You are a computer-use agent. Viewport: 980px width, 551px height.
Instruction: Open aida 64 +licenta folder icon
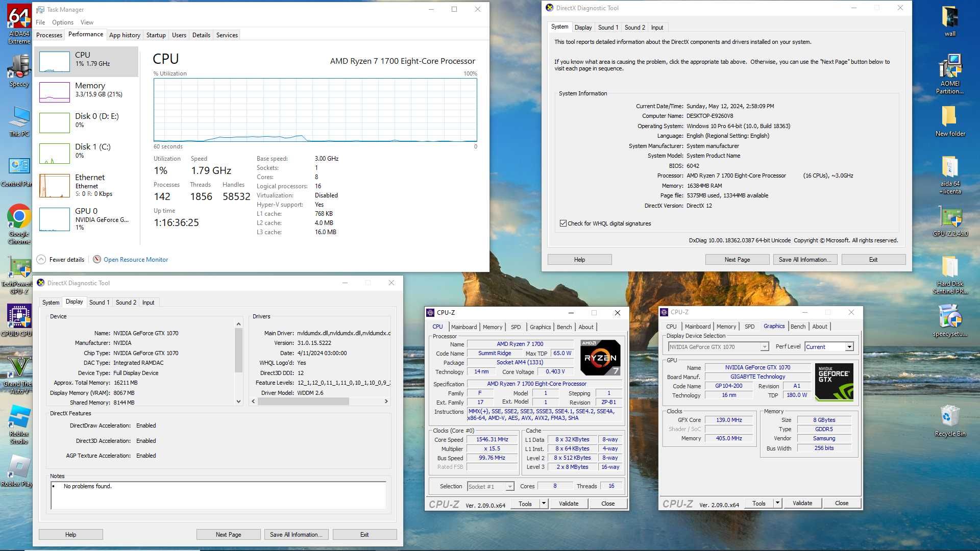coord(950,175)
